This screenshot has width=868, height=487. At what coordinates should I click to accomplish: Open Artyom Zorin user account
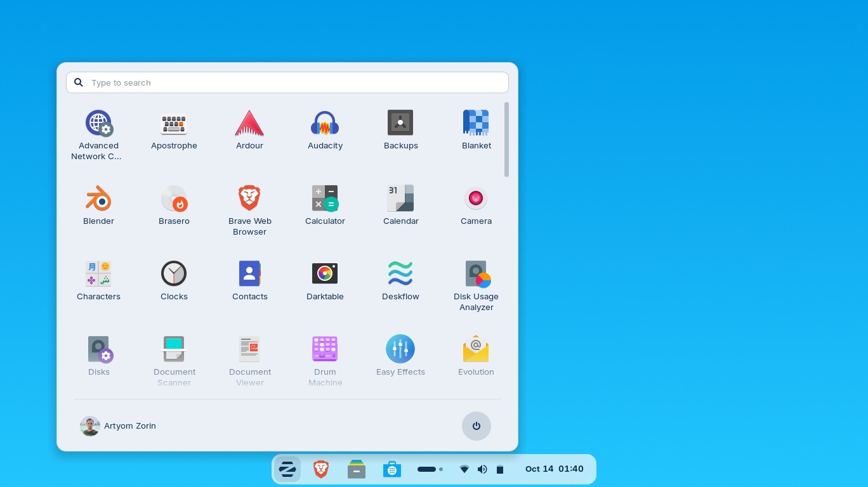point(119,426)
